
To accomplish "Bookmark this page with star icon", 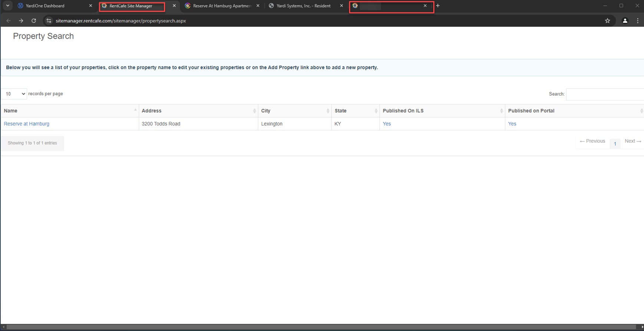I will click(607, 21).
